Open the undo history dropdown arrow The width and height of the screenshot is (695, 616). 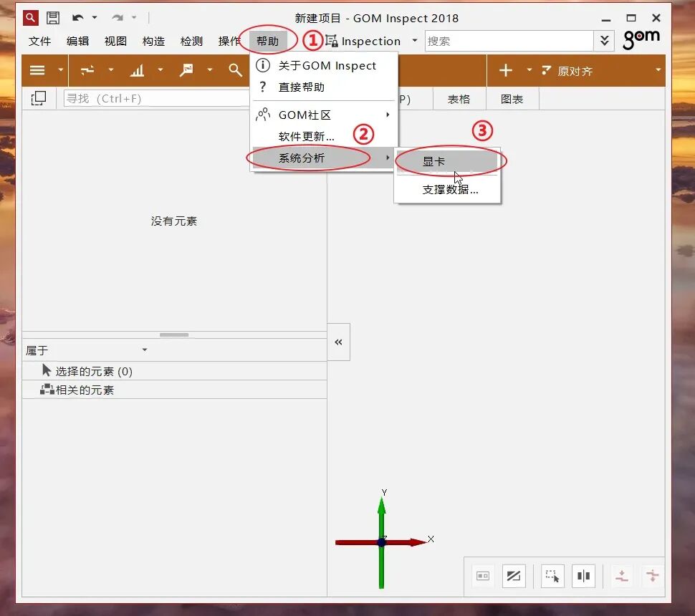click(95, 18)
